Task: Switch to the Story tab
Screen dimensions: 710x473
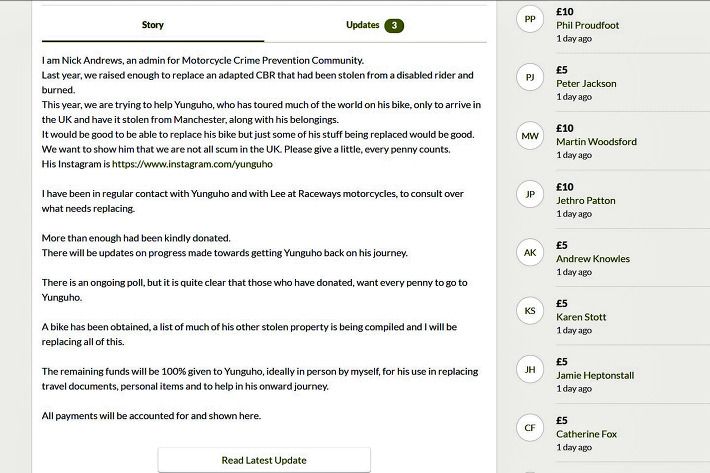Action: tap(153, 25)
